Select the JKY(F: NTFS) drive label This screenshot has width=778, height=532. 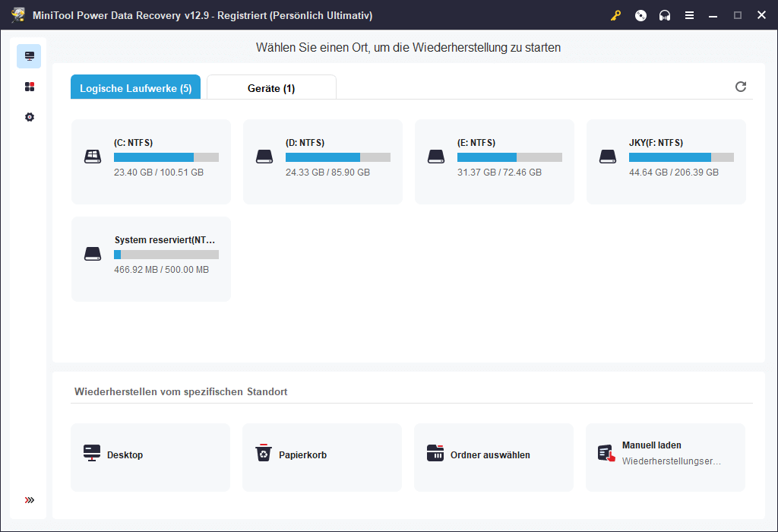coord(656,143)
